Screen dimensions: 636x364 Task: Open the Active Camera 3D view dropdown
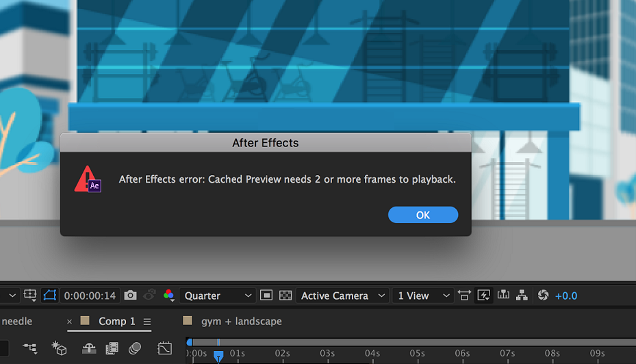pyautogui.click(x=342, y=296)
